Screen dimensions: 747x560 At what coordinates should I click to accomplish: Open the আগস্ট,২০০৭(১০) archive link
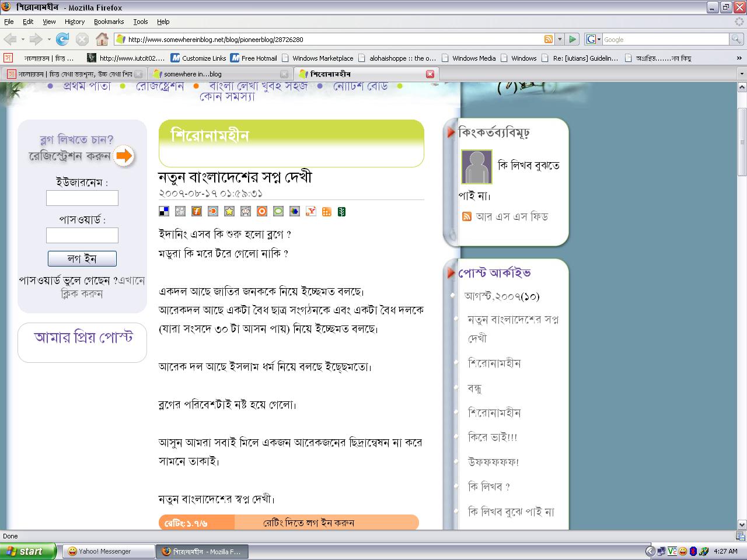(x=502, y=296)
